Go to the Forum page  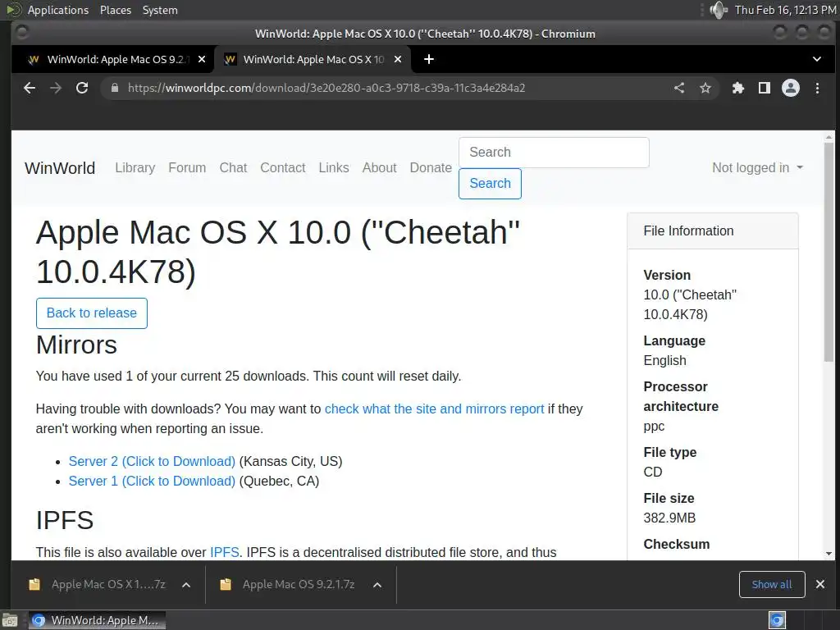click(187, 167)
